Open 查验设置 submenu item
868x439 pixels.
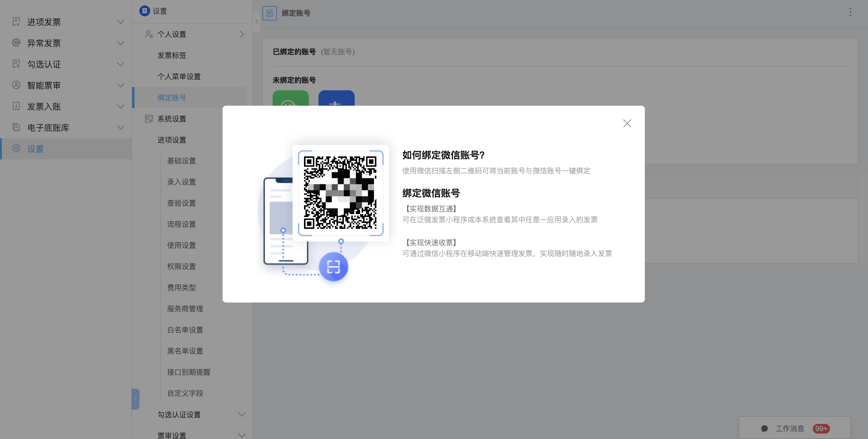(x=181, y=203)
